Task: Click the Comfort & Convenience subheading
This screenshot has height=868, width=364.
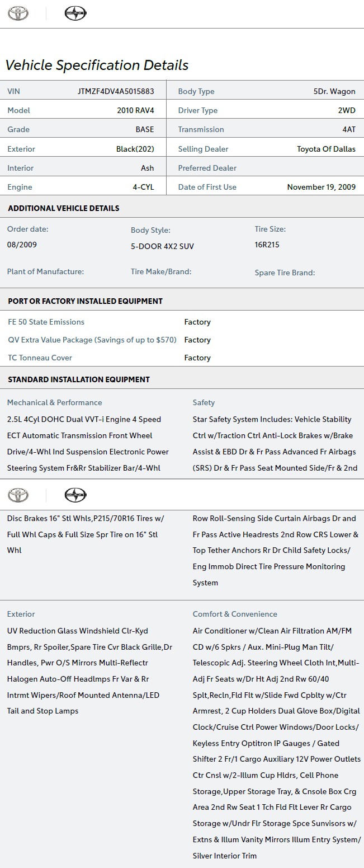Action: 235,614
